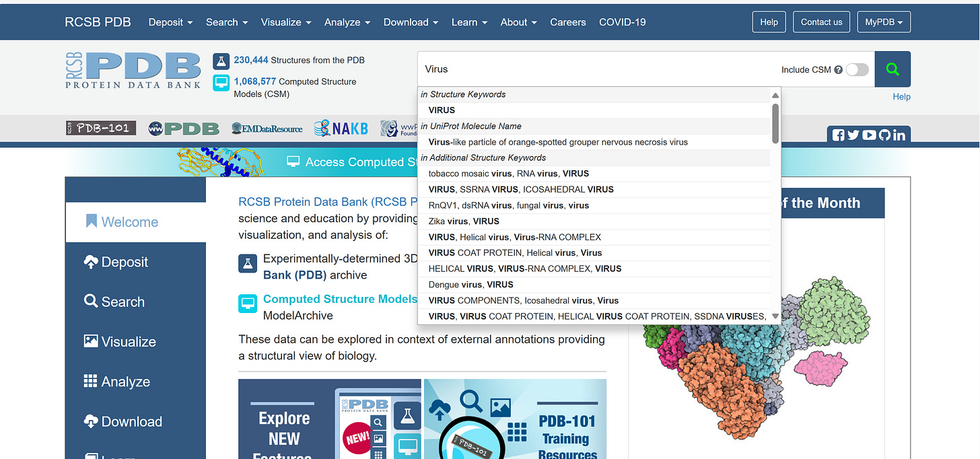Click the monitor icon in Access Computed banner
Image resolution: width=980 pixels, height=459 pixels.
click(293, 162)
